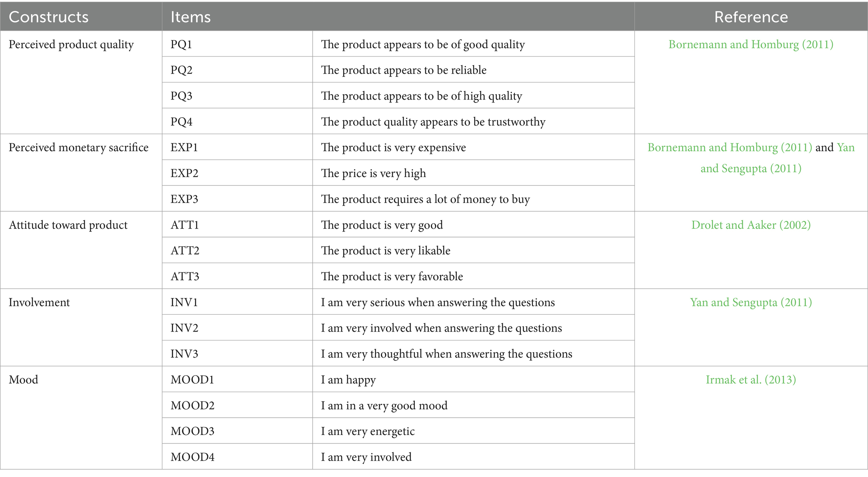
Task: Select the 'Mood' construct cell
Action: [81, 418]
